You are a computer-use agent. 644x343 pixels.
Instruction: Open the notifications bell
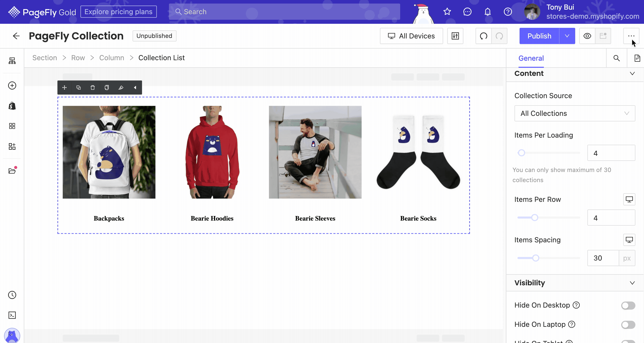pyautogui.click(x=488, y=12)
